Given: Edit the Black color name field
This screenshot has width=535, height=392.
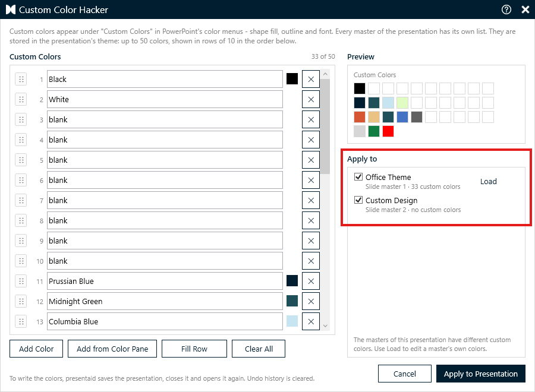Looking at the screenshot, I should (165, 80).
